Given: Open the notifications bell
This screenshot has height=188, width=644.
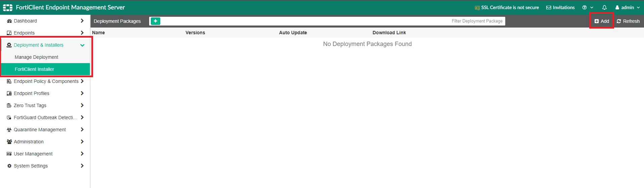Looking at the screenshot, I should 604,7.
